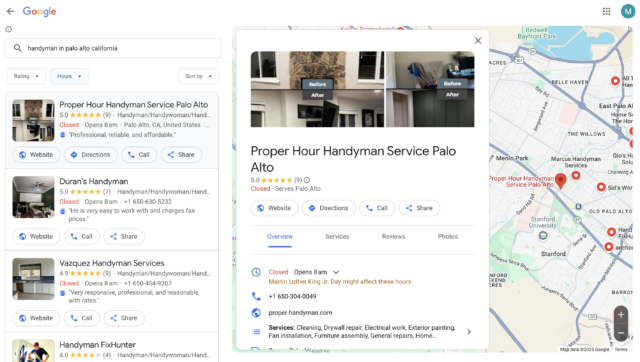Viewport: 640px width, 362px height.
Task: Switch to the Services tab
Action: coord(337,237)
